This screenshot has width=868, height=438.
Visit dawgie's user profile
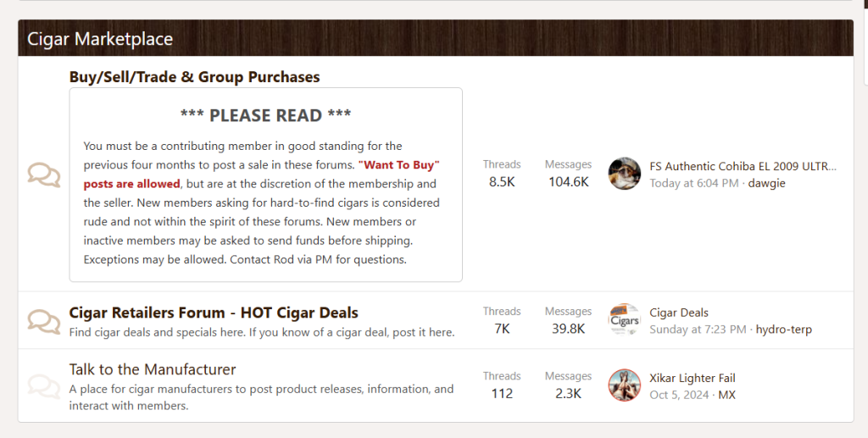click(766, 183)
